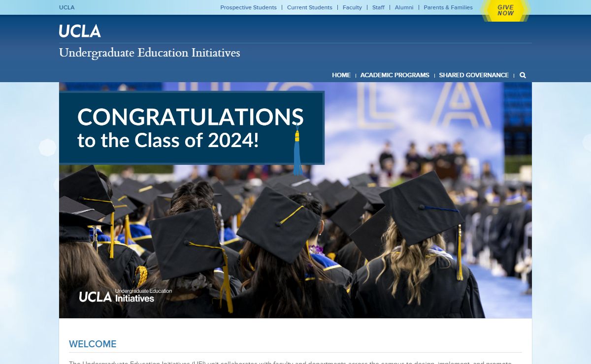Click Undergraduate Education Initiatives site title

[x=149, y=53]
